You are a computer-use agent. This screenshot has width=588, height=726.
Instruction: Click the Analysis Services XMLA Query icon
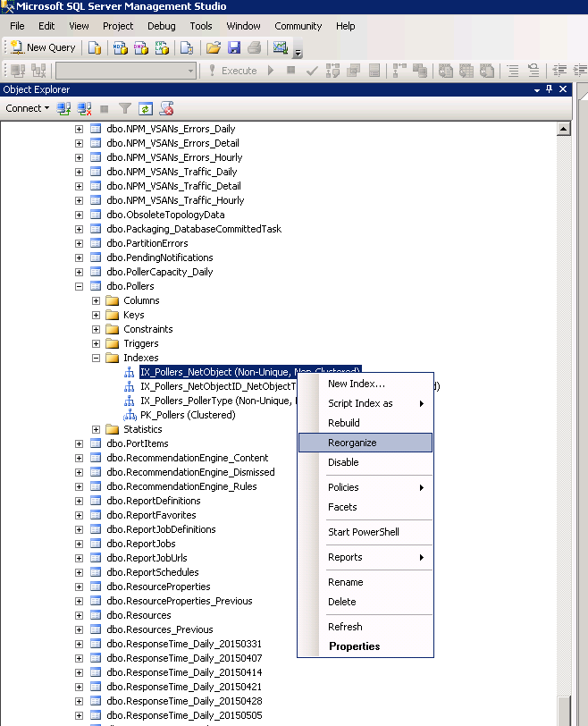162,47
